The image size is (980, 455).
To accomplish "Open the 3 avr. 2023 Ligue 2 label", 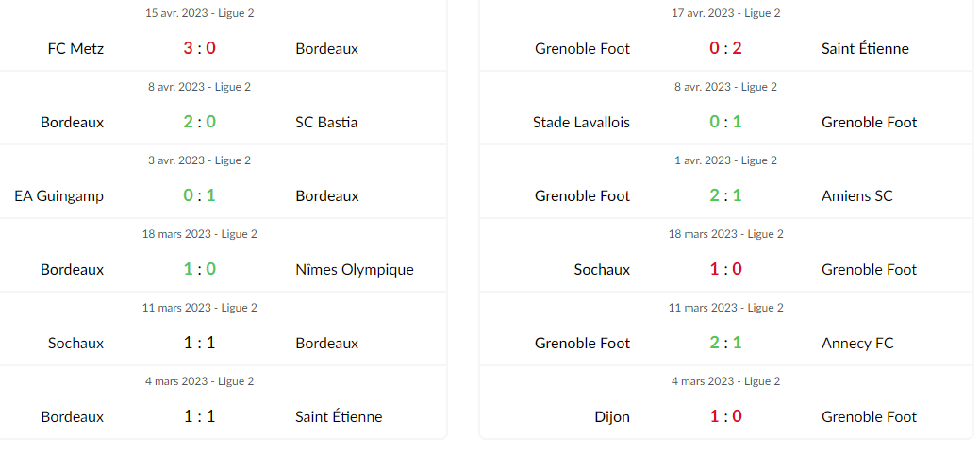I will [199, 160].
